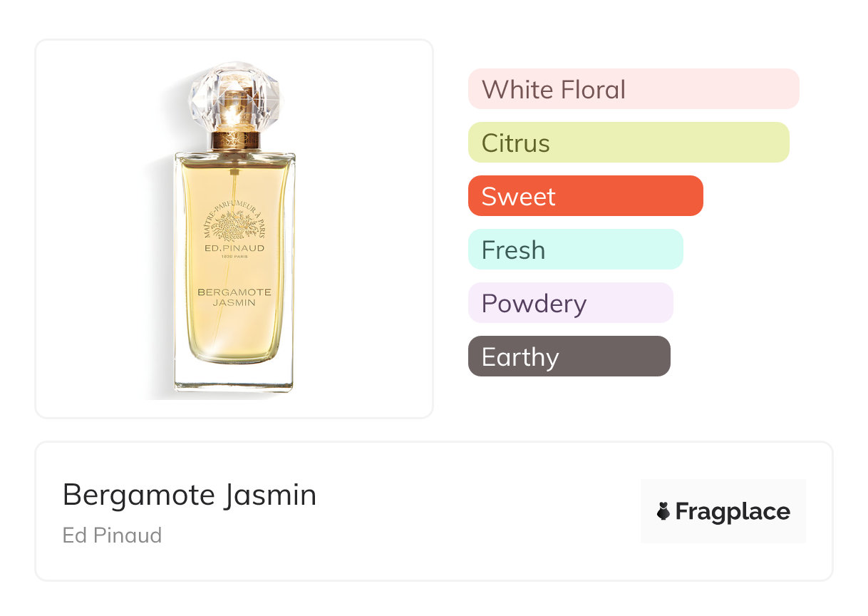Click the crystal bottle cap
The height and width of the screenshot is (616, 868).
(234, 96)
